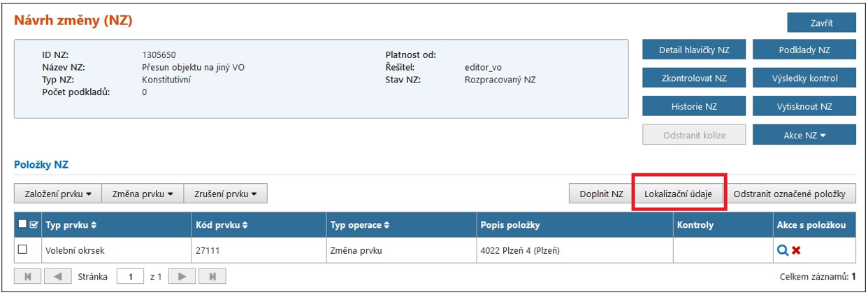This screenshot has width=868, height=295.
Task: Toggle select-all checkbox in table header
Action: pyautogui.click(x=23, y=224)
